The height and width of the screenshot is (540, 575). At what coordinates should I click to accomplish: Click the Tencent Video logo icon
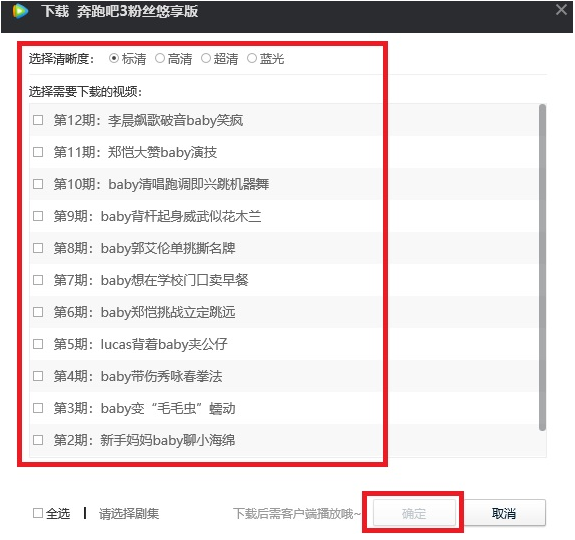tap(20, 11)
